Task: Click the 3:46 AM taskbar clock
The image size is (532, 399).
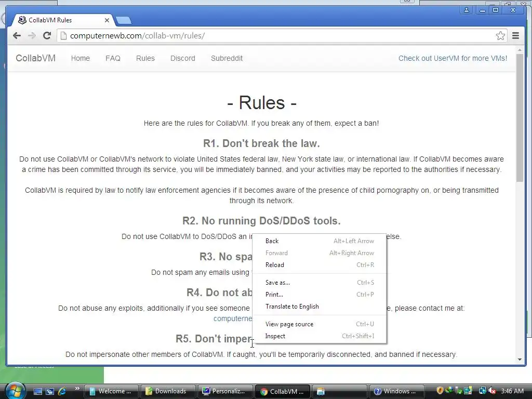Action: (x=512, y=391)
